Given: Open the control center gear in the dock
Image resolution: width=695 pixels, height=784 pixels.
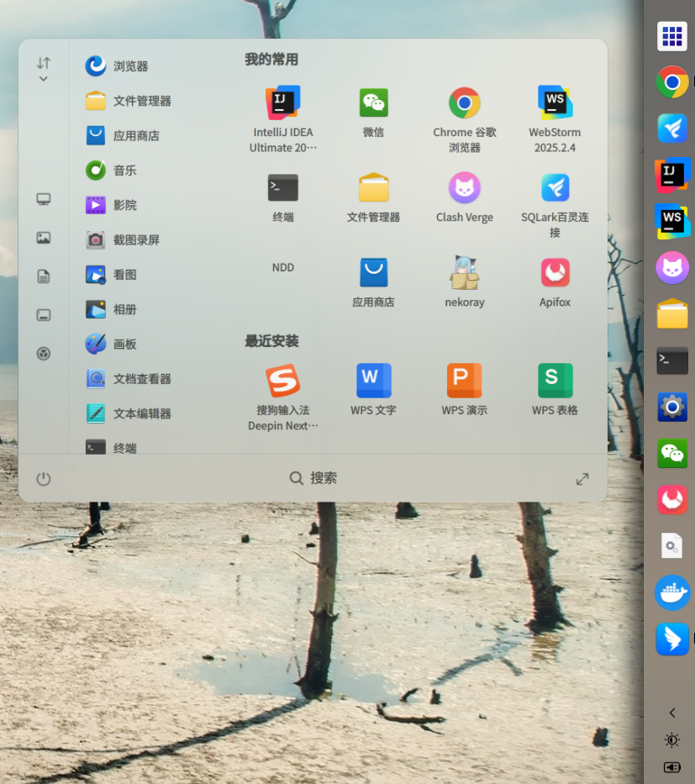Looking at the screenshot, I should tap(672, 407).
